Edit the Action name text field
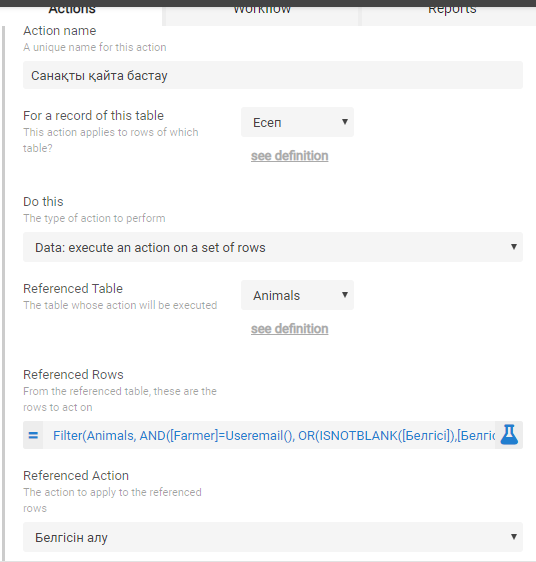536x562 pixels. [273, 75]
